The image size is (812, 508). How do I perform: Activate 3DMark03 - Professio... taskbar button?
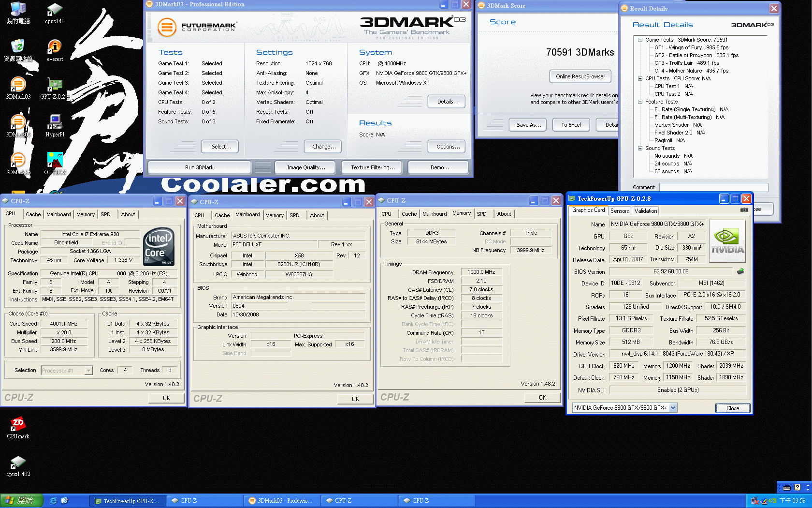pos(282,501)
